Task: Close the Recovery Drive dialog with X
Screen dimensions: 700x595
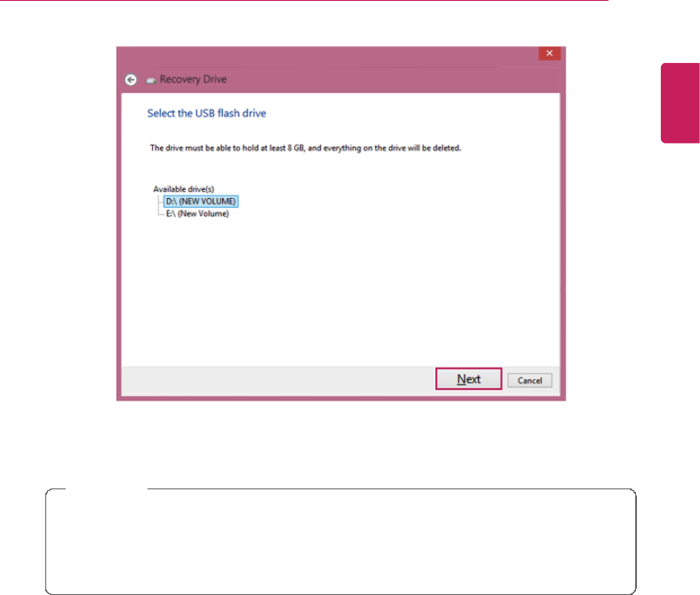Action: tap(549, 53)
